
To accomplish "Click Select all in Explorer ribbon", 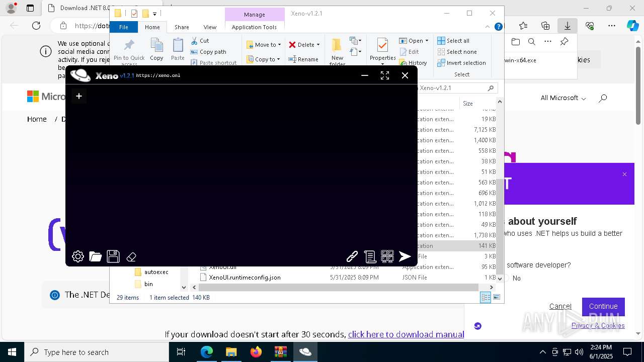I will pyautogui.click(x=453, y=41).
